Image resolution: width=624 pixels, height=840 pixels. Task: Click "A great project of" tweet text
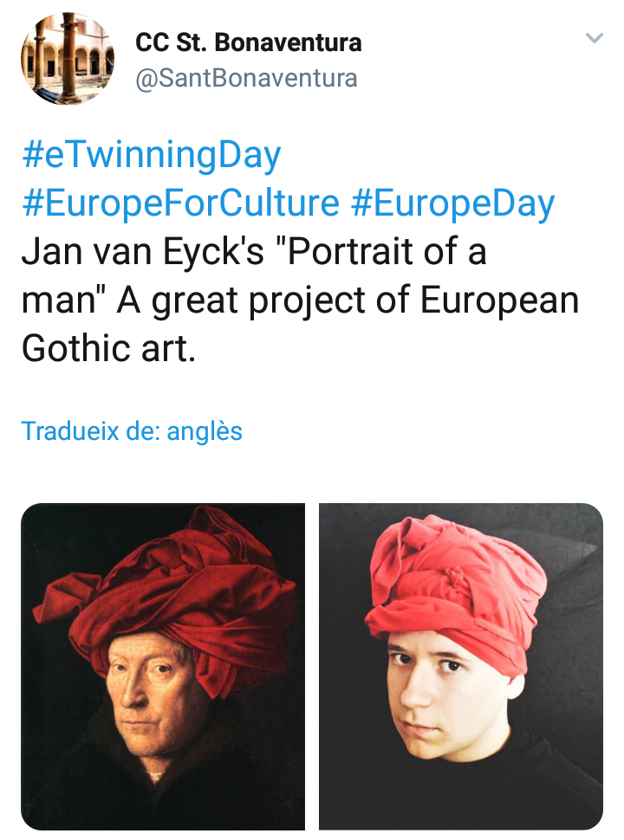pos(264,300)
